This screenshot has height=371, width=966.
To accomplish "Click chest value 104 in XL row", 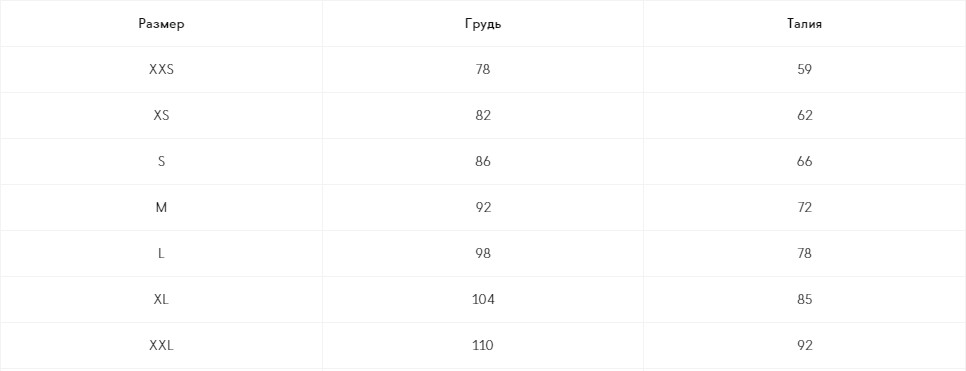I will (483, 300).
